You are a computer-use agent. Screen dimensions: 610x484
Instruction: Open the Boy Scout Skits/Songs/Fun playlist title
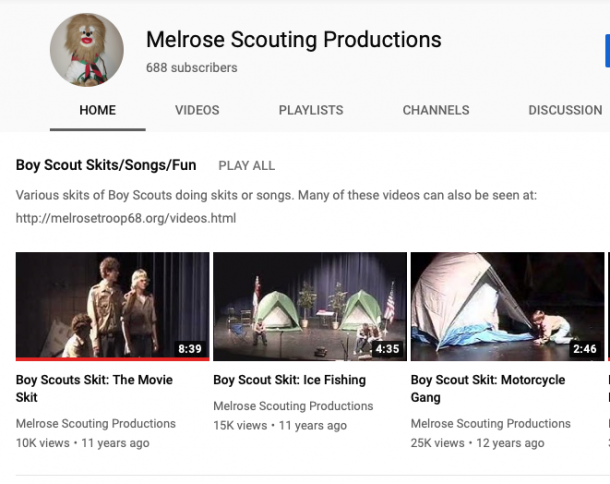click(x=106, y=165)
